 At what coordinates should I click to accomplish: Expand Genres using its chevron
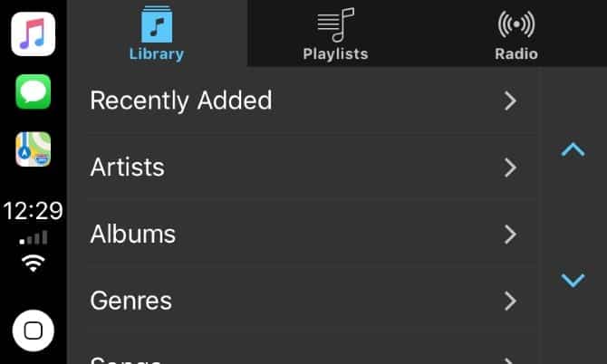coord(510,301)
